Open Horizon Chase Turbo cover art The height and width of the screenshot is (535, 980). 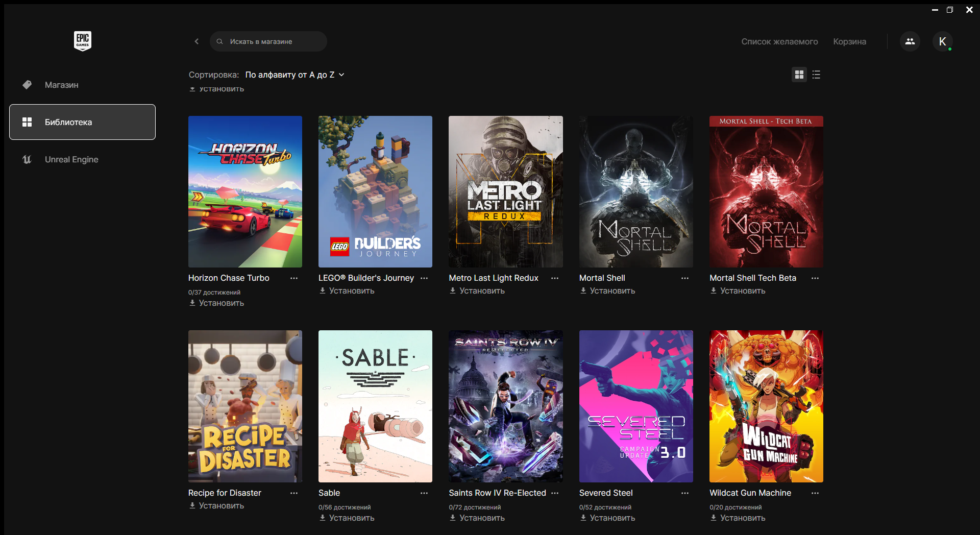(245, 191)
